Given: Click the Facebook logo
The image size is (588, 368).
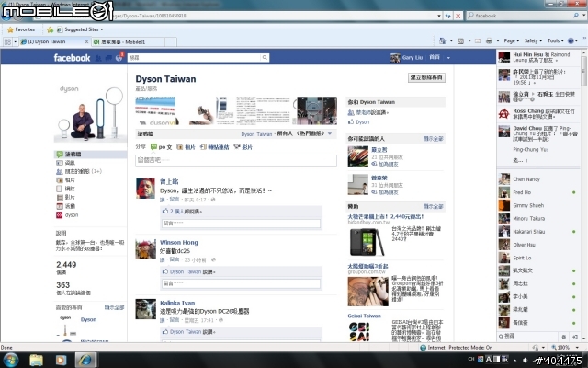Looking at the screenshot, I should tap(72, 57).
